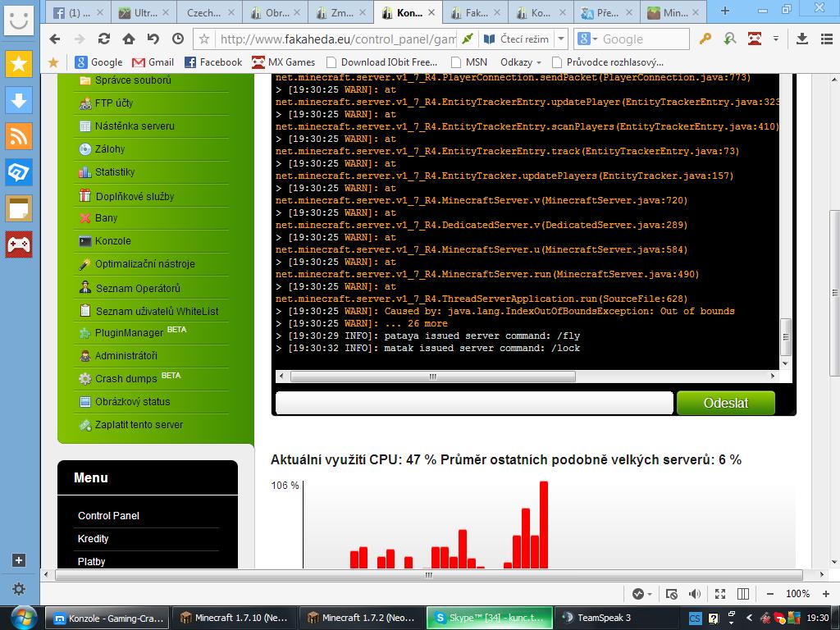Mute browser sound in the status bar

tap(695, 594)
